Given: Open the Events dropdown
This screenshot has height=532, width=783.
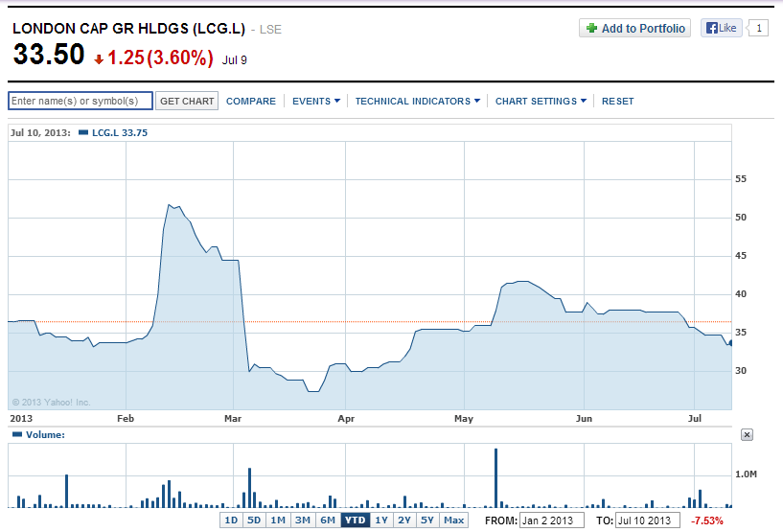Looking at the screenshot, I should tap(315, 101).
